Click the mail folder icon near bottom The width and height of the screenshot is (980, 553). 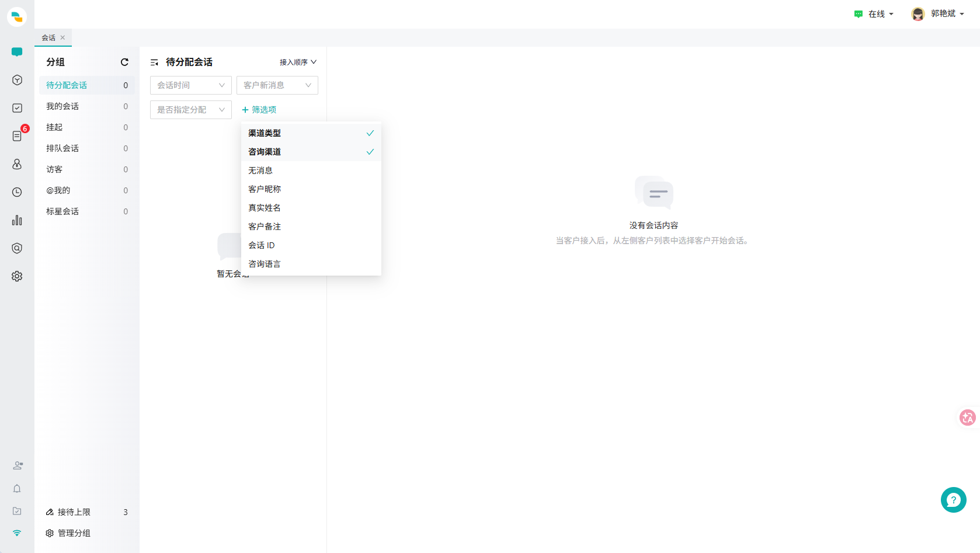(17, 511)
